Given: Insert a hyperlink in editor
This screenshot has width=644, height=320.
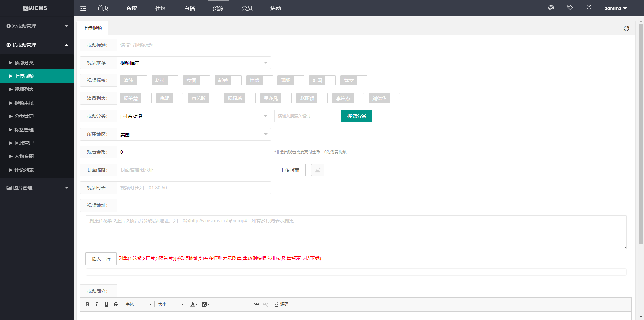Looking at the screenshot, I should click(x=256, y=304).
